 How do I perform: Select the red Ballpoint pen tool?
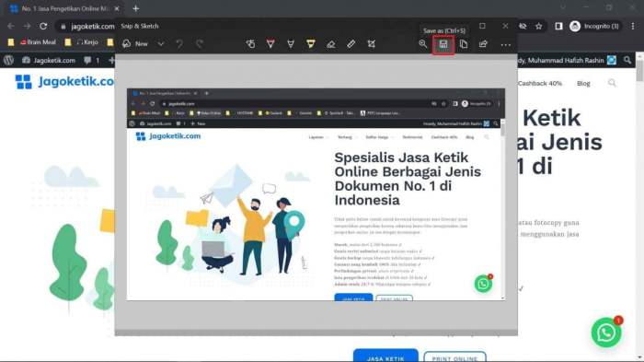pos(270,43)
